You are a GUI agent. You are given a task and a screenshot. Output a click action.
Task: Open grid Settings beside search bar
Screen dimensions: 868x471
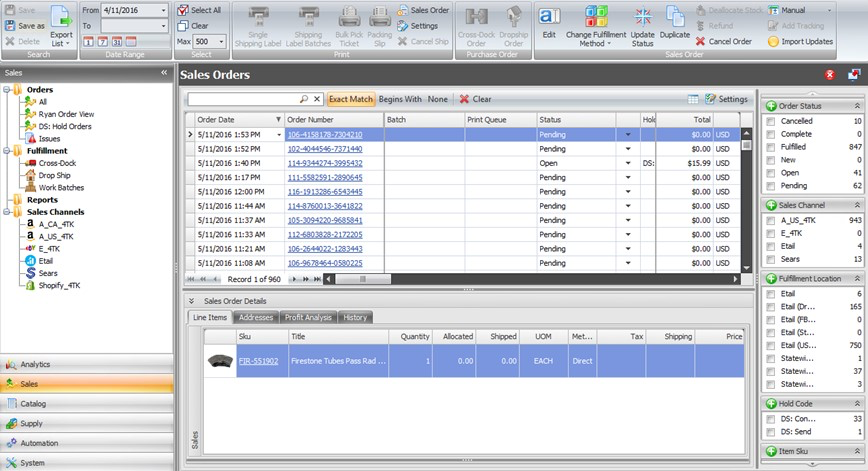pos(726,99)
